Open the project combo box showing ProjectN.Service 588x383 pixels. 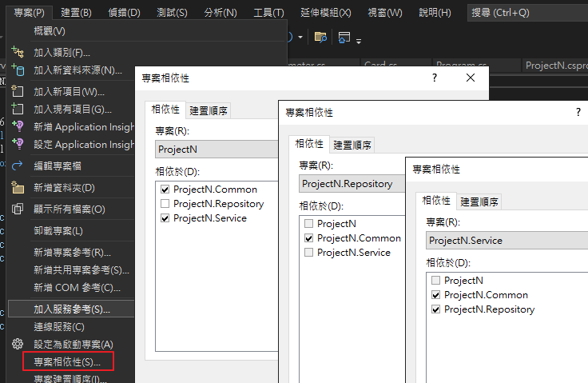[x=507, y=241]
